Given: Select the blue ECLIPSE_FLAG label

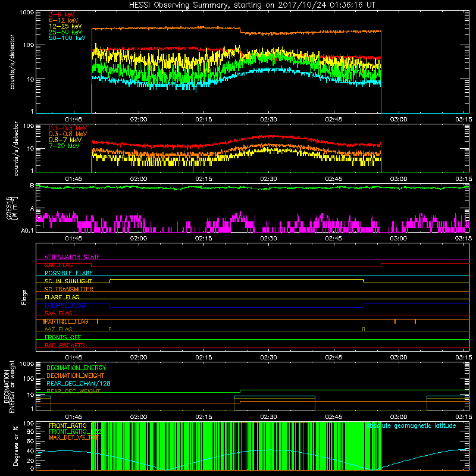Looking at the screenshot, I should [x=65, y=305].
